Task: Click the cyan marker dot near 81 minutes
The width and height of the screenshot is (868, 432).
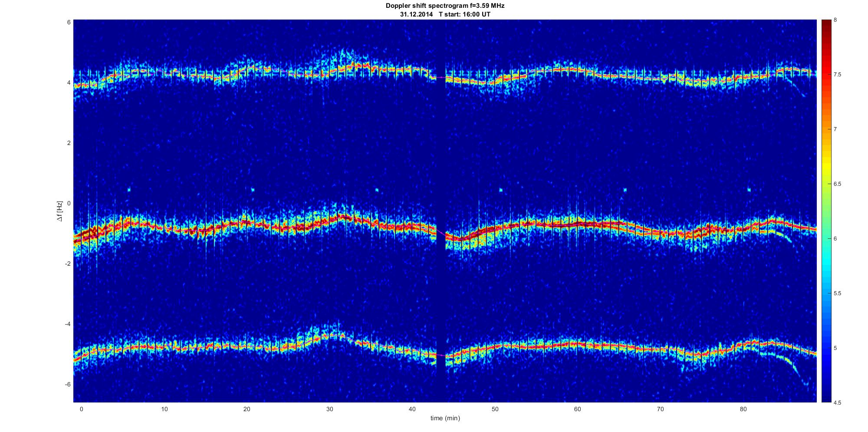Action: 749,189
